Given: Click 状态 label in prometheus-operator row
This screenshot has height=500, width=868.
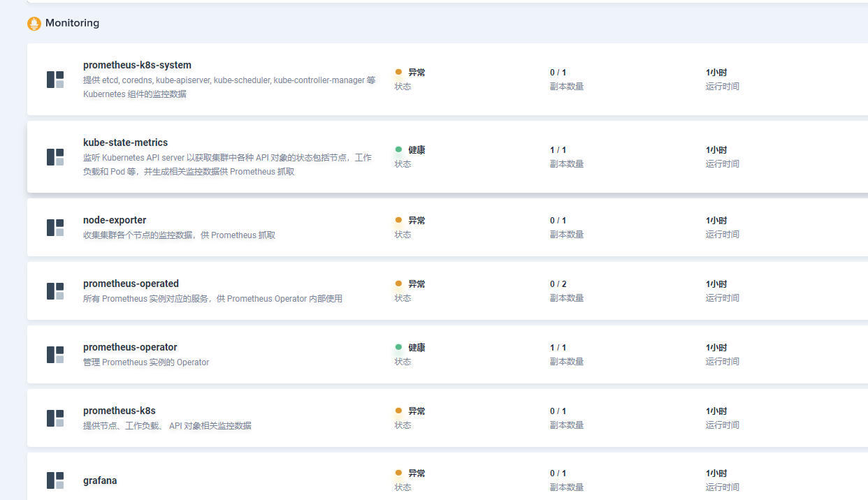Looking at the screenshot, I should pos(403,362).
